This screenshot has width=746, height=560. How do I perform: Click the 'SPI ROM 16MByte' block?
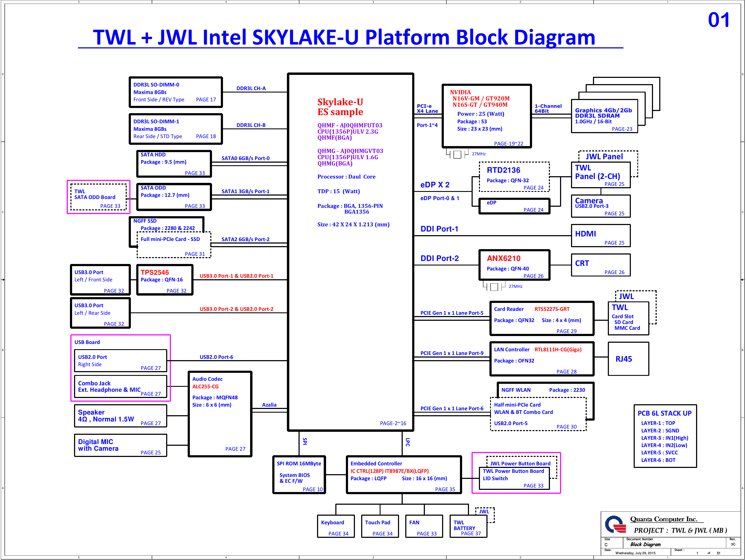tap(299, 475)
